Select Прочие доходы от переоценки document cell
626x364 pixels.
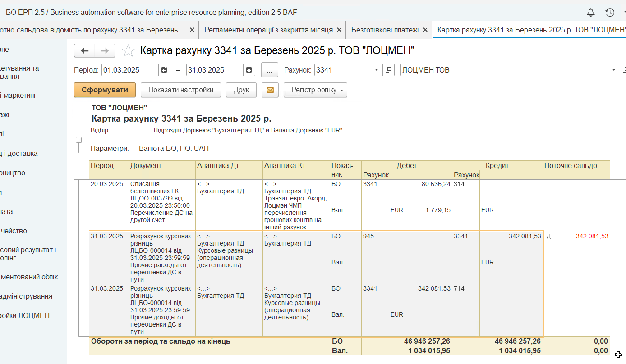point(162,310)
